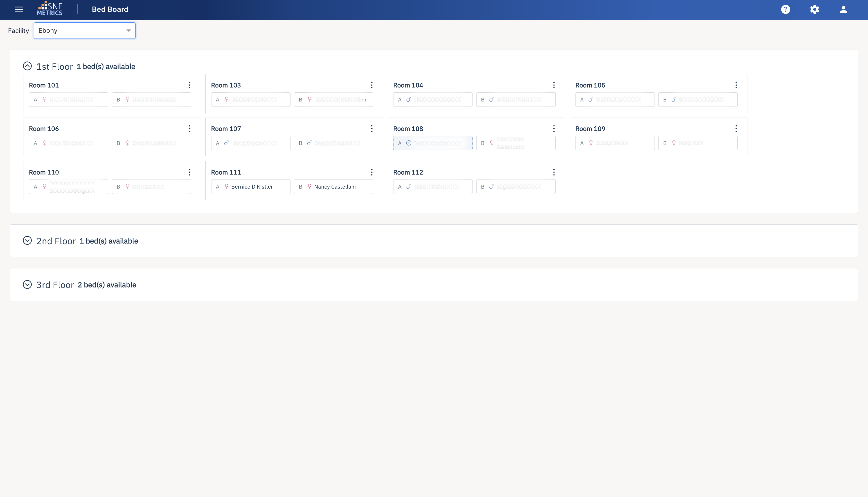Open the help icon in the top bar

point(785,9)
